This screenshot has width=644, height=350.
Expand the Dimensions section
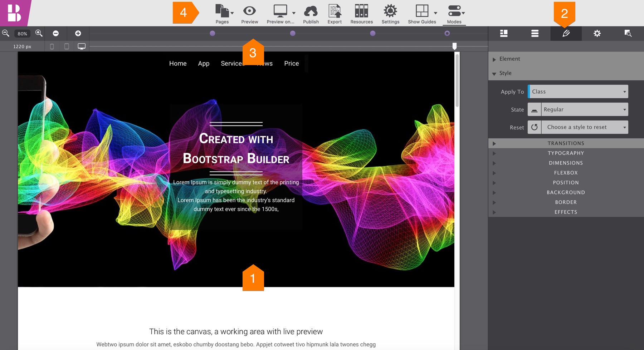point(566,163)
